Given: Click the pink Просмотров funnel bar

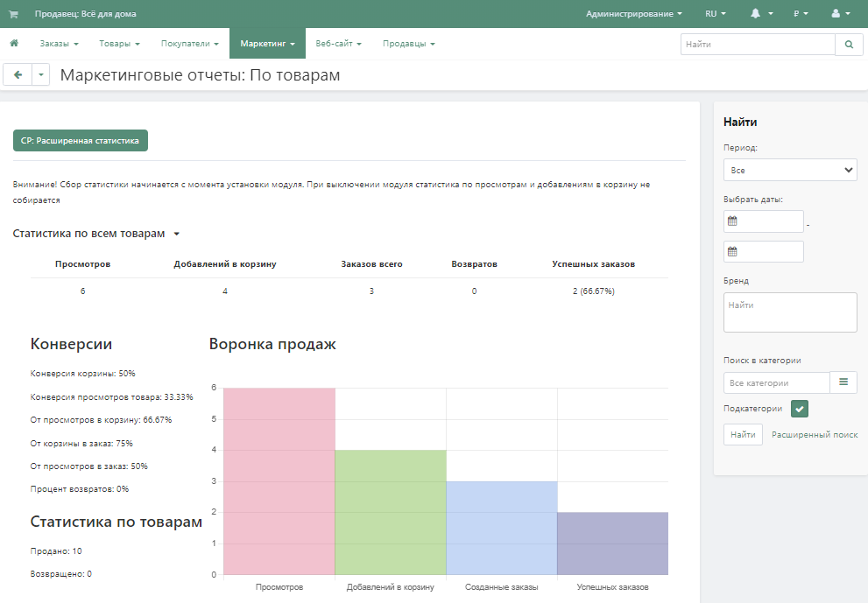Looking at the screenshot, I should point(279,481).
